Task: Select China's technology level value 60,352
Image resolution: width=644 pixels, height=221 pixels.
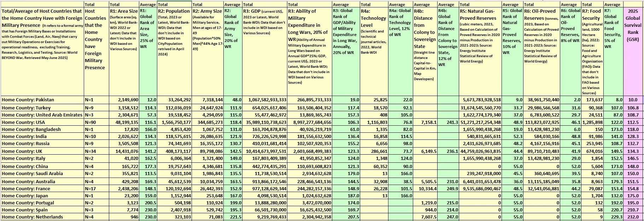Action: point(374,166)
